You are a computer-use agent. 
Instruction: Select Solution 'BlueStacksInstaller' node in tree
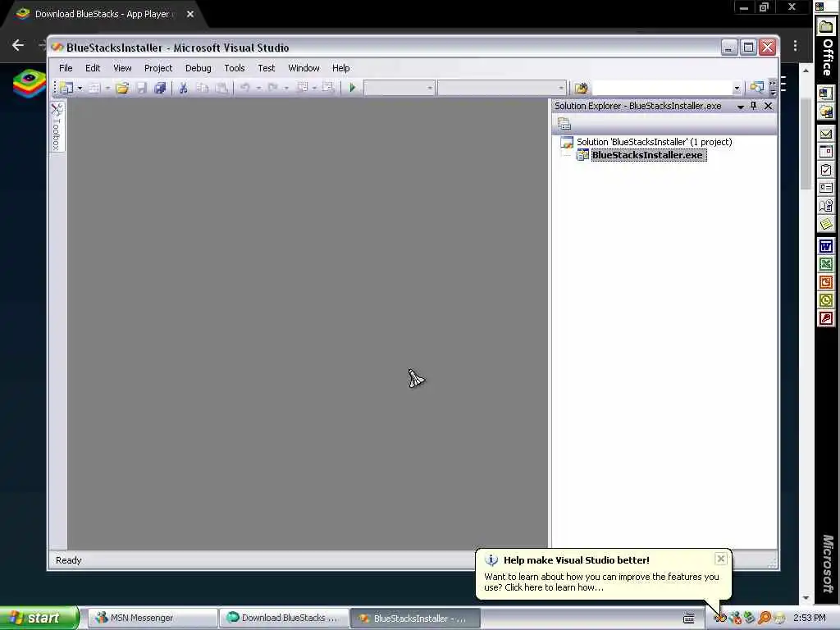point(654,142)
